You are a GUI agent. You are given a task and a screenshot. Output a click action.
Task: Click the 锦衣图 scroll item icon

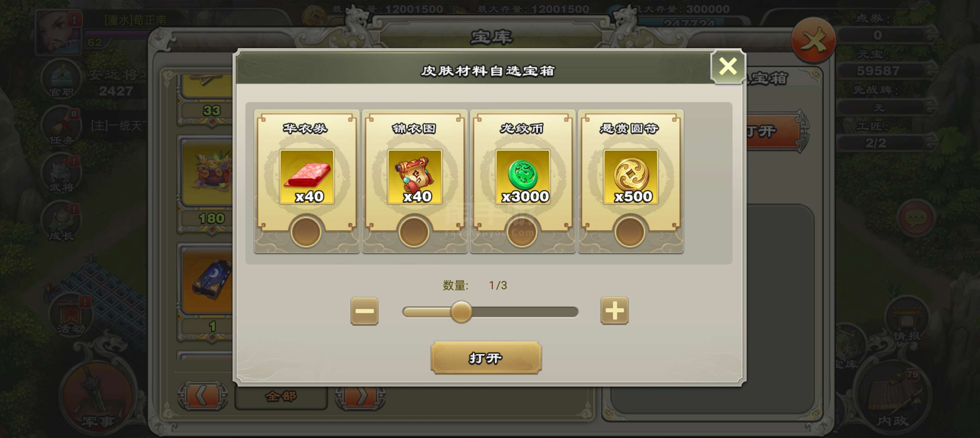(x=415, y=177)
